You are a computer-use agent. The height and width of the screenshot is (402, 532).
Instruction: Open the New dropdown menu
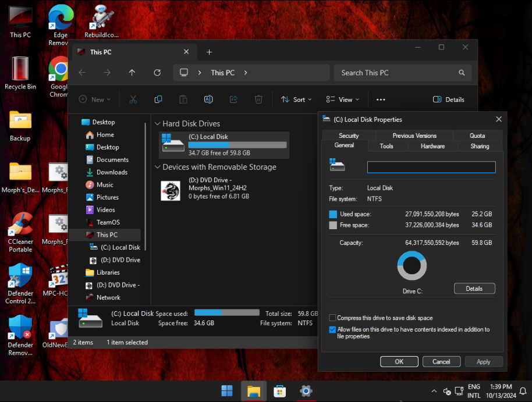tap(95, 99)
